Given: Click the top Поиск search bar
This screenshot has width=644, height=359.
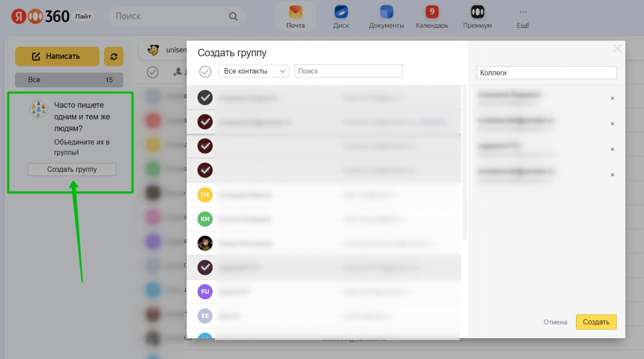Looking at the screenshot, I should coord(177,16).
